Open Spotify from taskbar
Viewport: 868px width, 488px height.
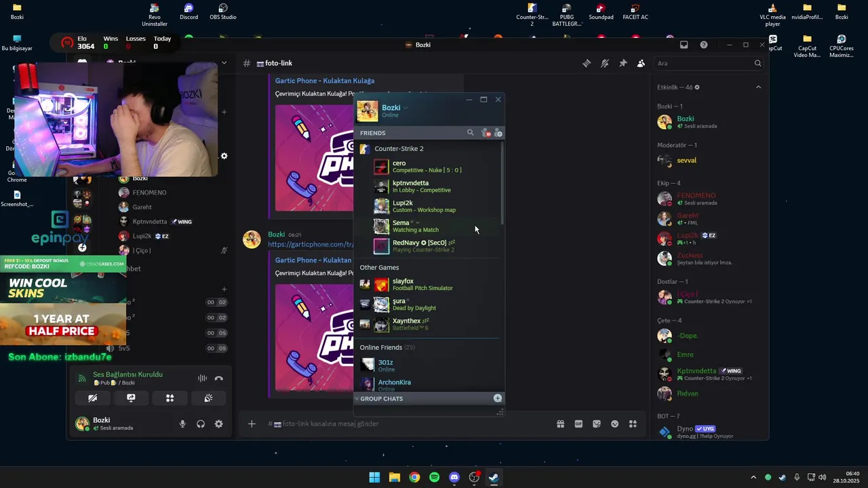[x=434, y=477]
